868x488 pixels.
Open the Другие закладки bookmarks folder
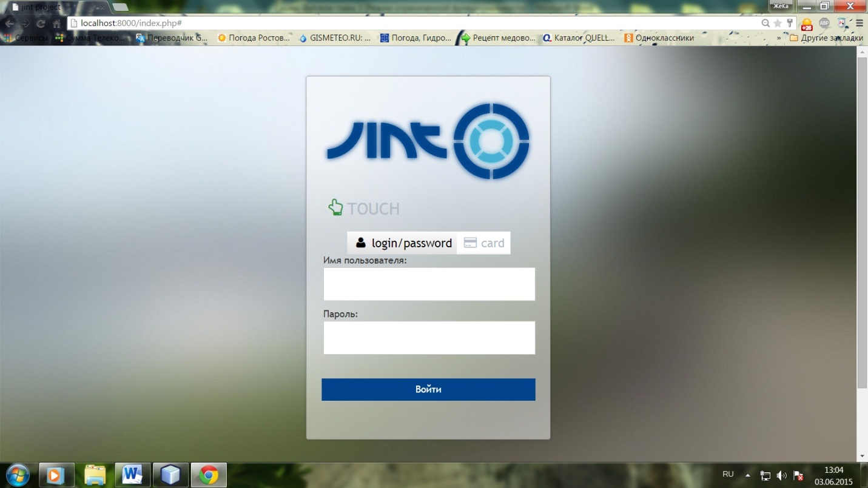[826, 38]
